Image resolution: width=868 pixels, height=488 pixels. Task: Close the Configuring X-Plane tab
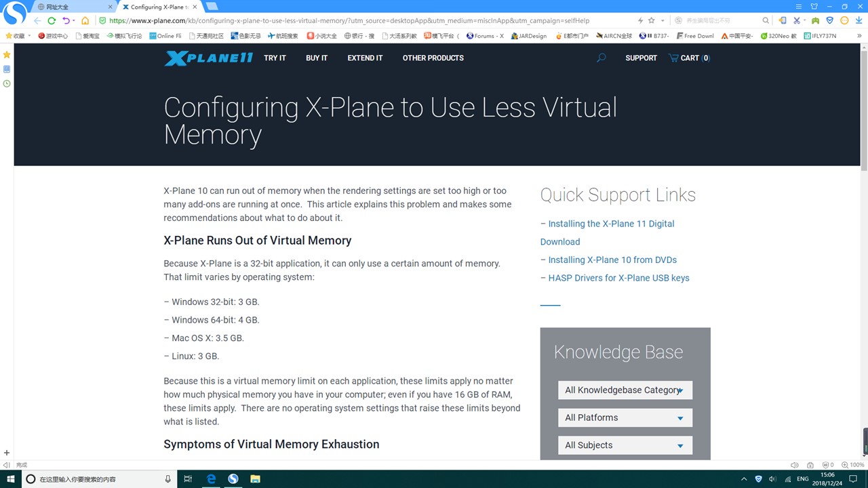pyautogui.click(x=195, y=7)
